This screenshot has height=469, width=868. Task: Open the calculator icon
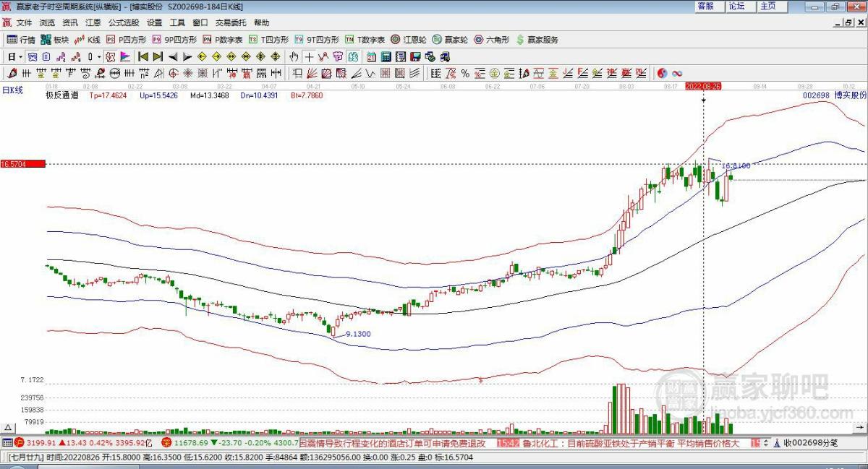click(x=386, y=56)
